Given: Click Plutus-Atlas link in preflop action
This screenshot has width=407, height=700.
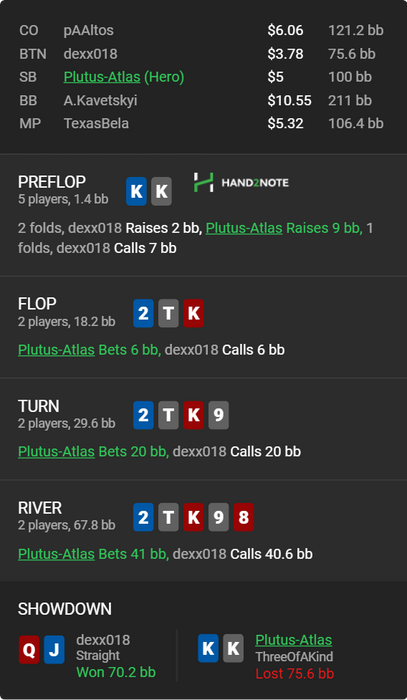Looking at the screenshot, I should click(x=244, y=228).
